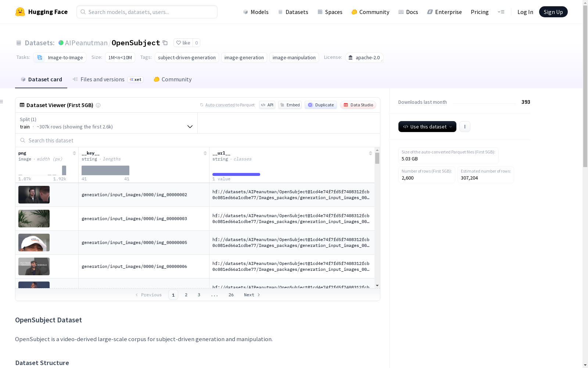Viewport: 588px width, 368px height.
Task: Click the estimated rows value 307,204
Action: pyautogui.click(x=469, y=178)
